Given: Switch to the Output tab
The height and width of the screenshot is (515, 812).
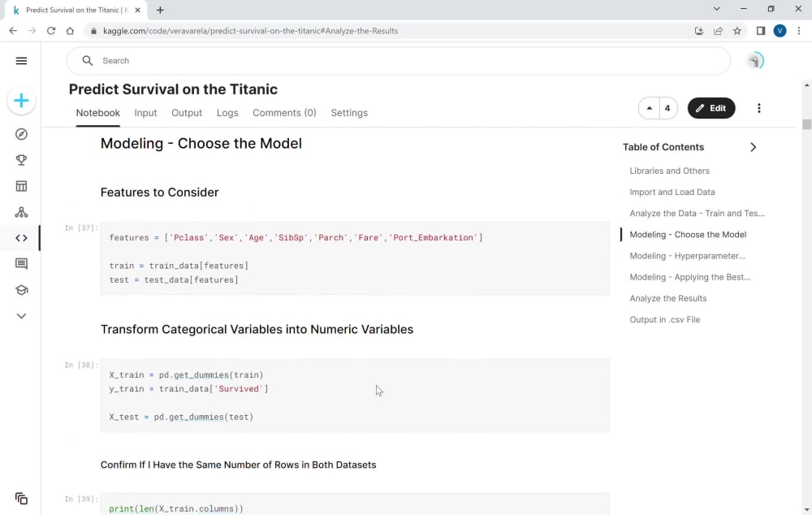Looking at the screenshot, I should click(x=187, y=113).
